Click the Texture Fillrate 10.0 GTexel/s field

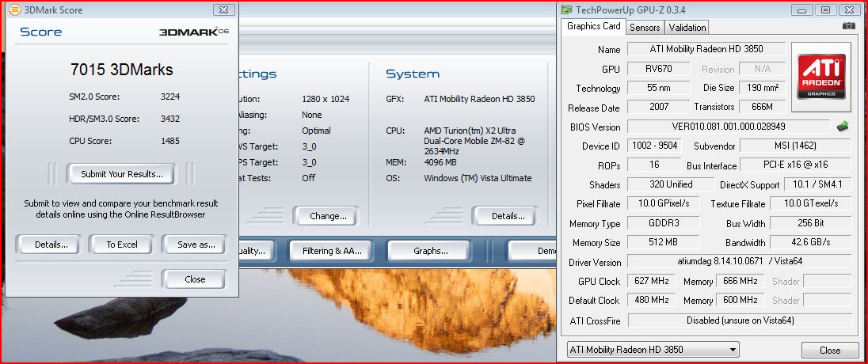pos(810,203)
